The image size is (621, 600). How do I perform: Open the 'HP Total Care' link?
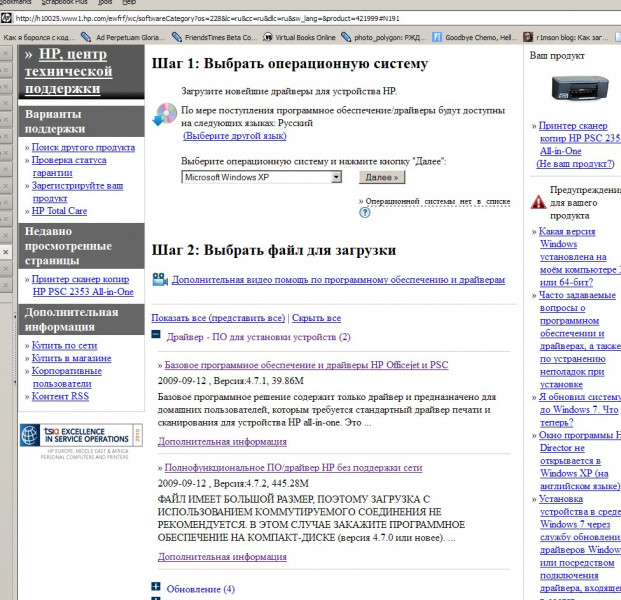[x=59, y=211]
